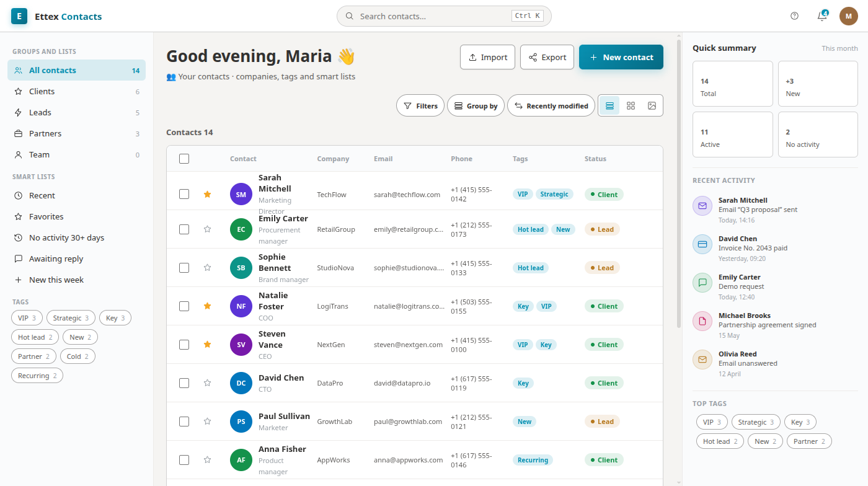Click the Status column header
Viewport: 868px width, 486px height.
coord(595,159)
